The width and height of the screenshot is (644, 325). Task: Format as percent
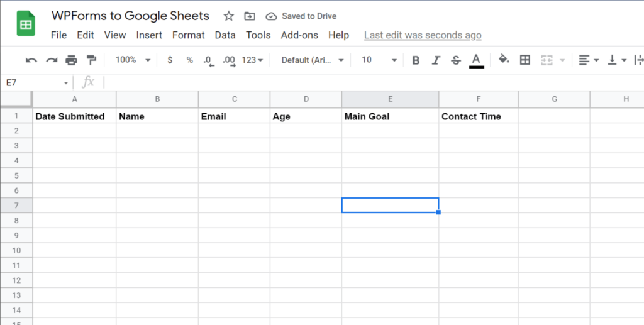point(189,60)
